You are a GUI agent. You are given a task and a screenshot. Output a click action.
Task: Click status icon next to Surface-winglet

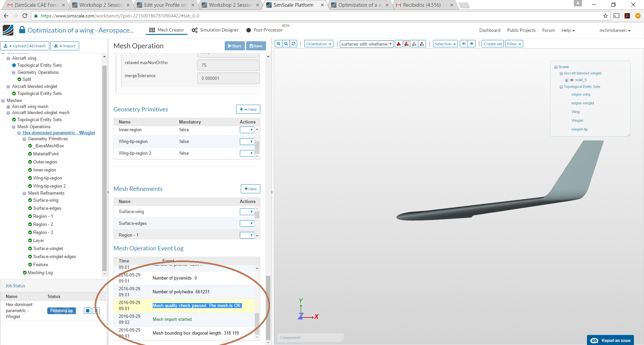tap(30, 249)
